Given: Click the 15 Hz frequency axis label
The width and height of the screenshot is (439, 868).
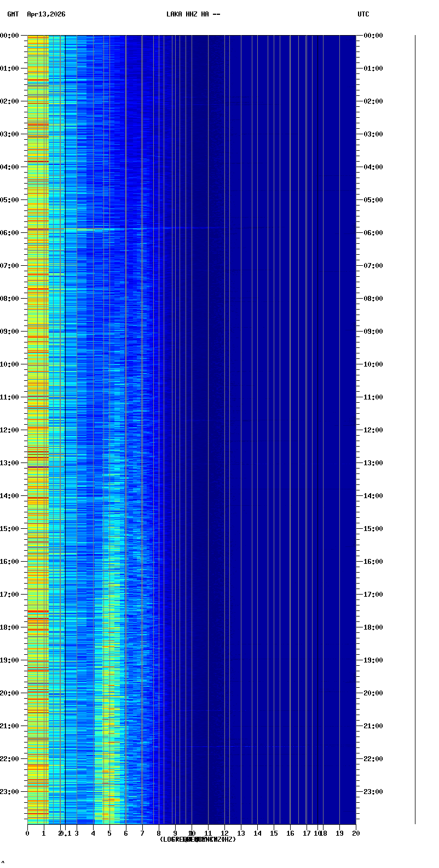Looking at the screenshot, I should coord(274,833).
